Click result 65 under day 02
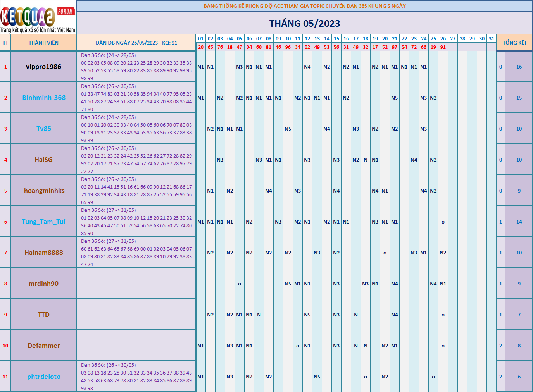Image resolution: width=533 pixels, height=392 pixels. [x=210, y=47]
